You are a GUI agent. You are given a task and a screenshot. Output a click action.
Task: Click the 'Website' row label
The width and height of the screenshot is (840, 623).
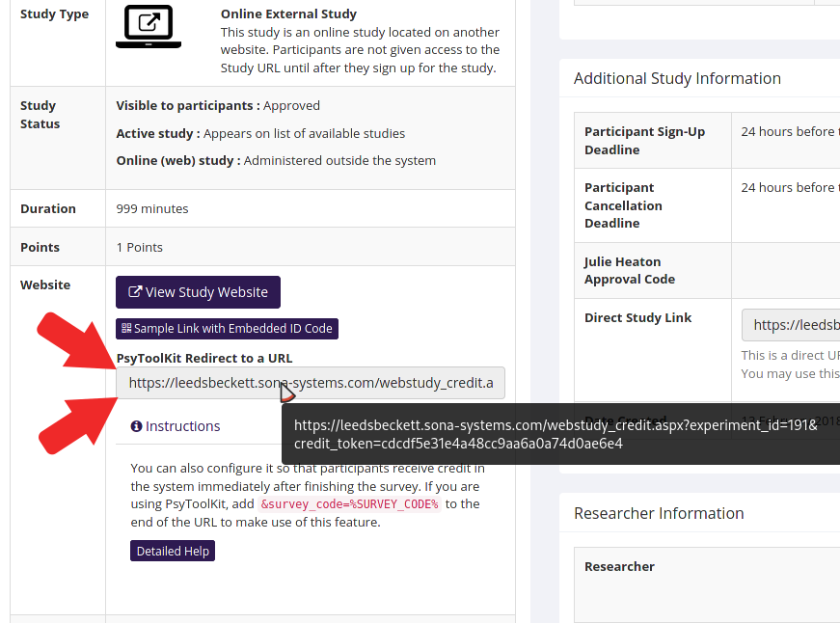[x=45, y=285]
